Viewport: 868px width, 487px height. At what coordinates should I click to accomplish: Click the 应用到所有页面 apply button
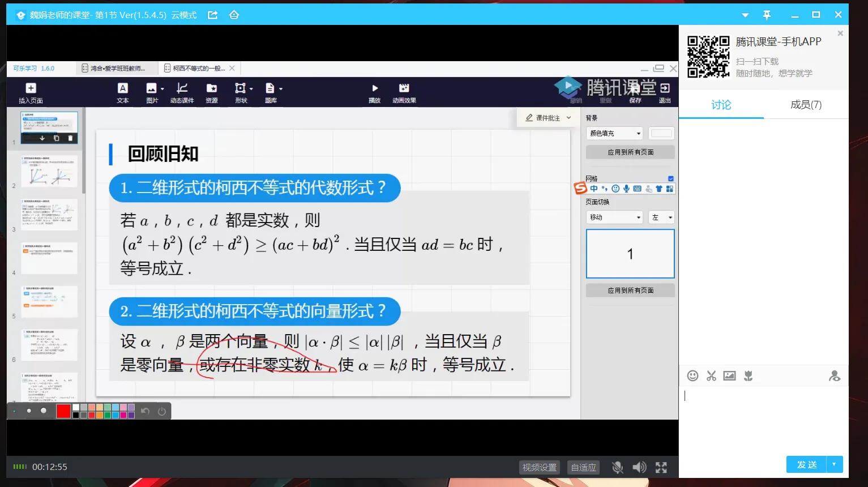630,152
